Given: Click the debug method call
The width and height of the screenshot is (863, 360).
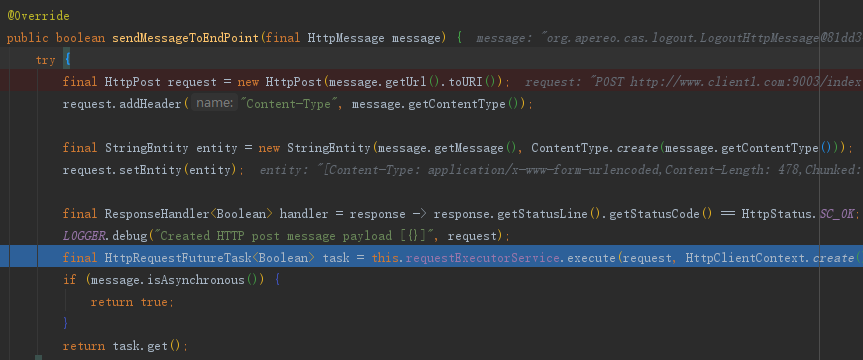Looking at the screenshot, I should (129, 236).
